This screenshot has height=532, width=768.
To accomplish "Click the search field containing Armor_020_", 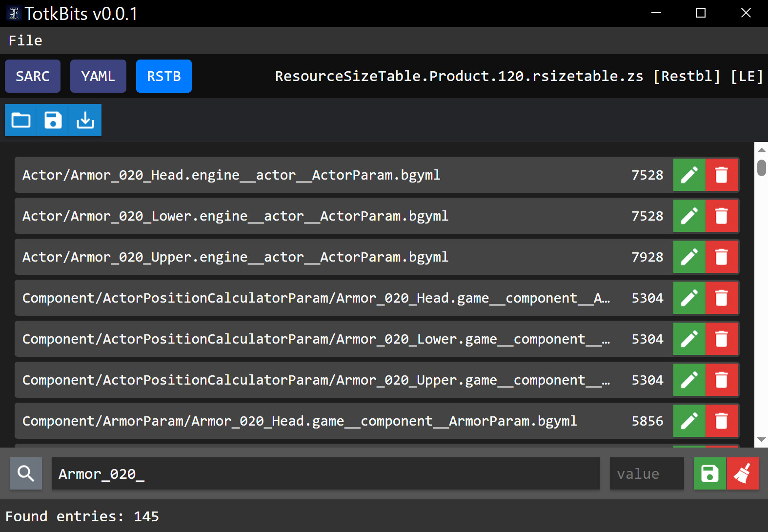I will (326, 473).
